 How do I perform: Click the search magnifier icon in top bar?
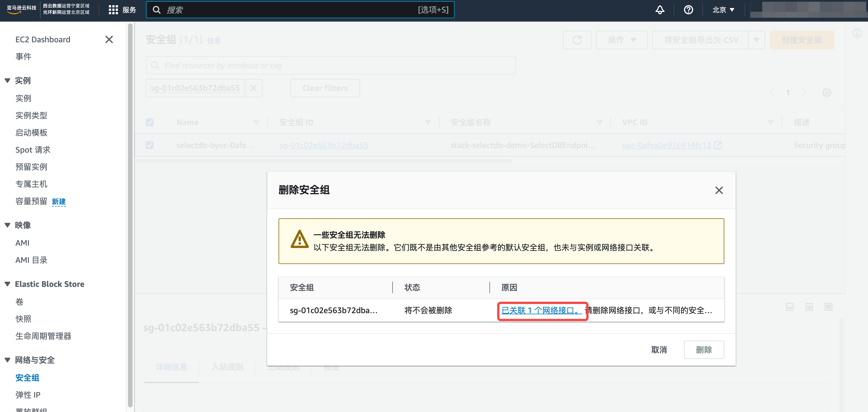[x=157, y=10]
